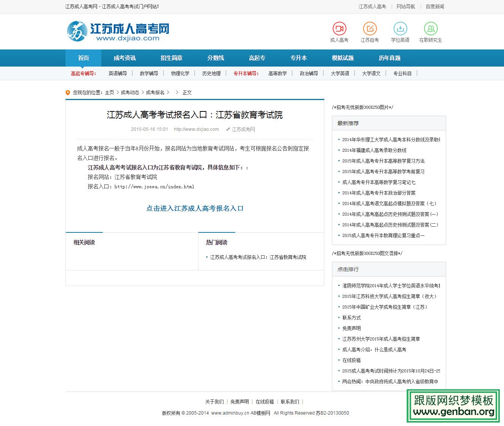Viewport: 504px width, 426px height.
Task: Open 主页 from the breadcrumb trail
Action: pos(109,92)
